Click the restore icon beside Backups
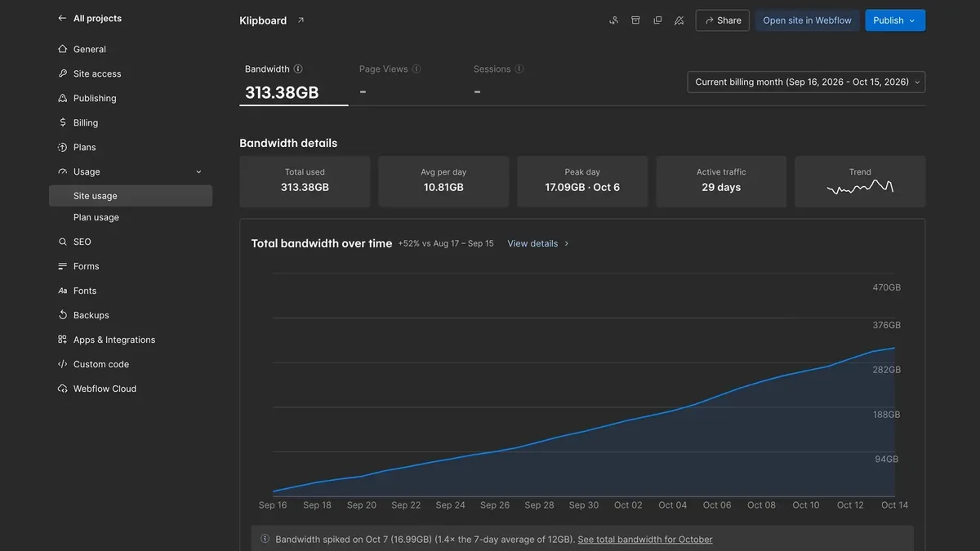The height and width of the screenshot is (551, 980). click(x=63, y=315)
